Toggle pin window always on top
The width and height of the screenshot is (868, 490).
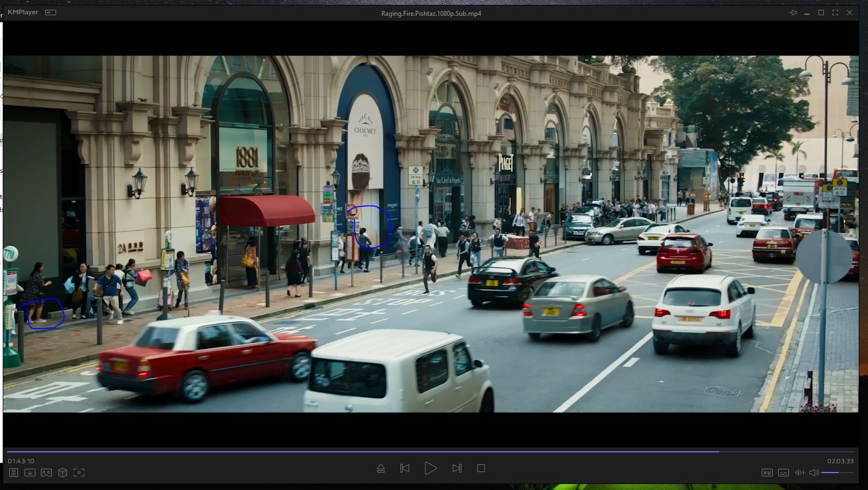[x=793, y=13]
